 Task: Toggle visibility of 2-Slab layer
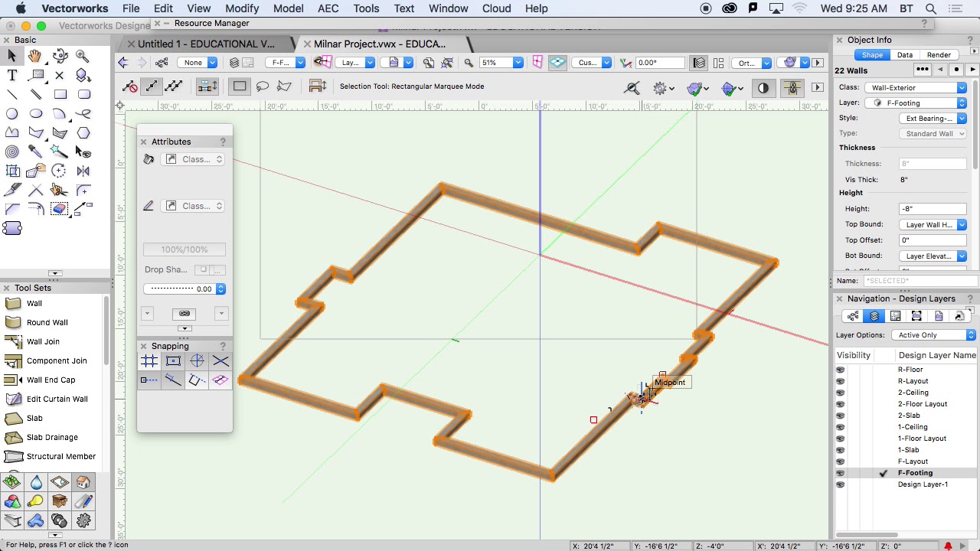click(x=840, y=416)
